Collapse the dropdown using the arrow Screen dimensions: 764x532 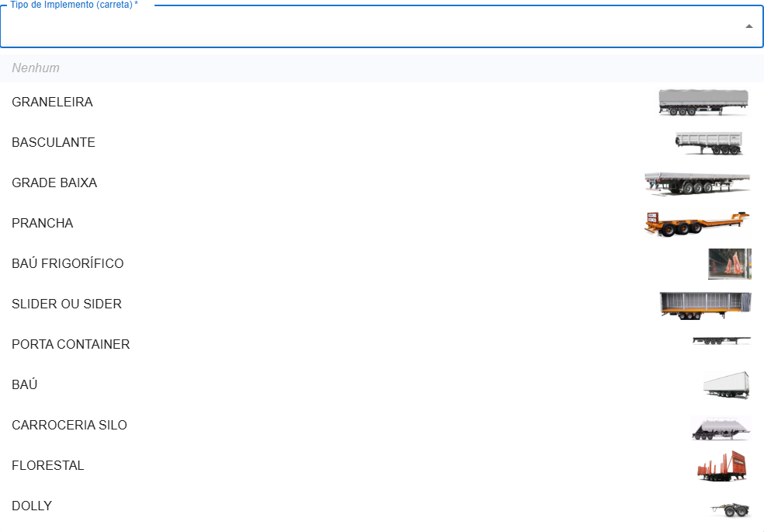tap(748, 26)
